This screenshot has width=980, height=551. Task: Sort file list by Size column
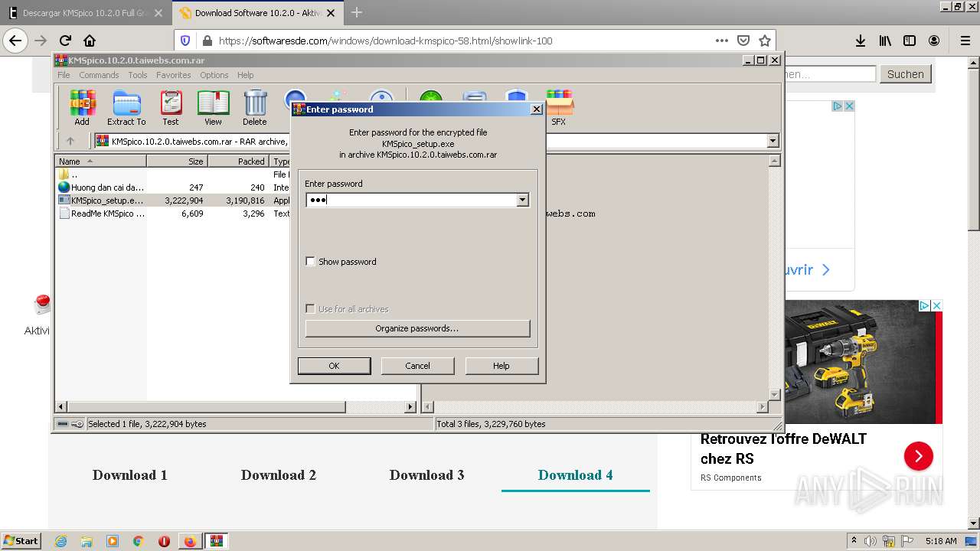tap(178, 161)
